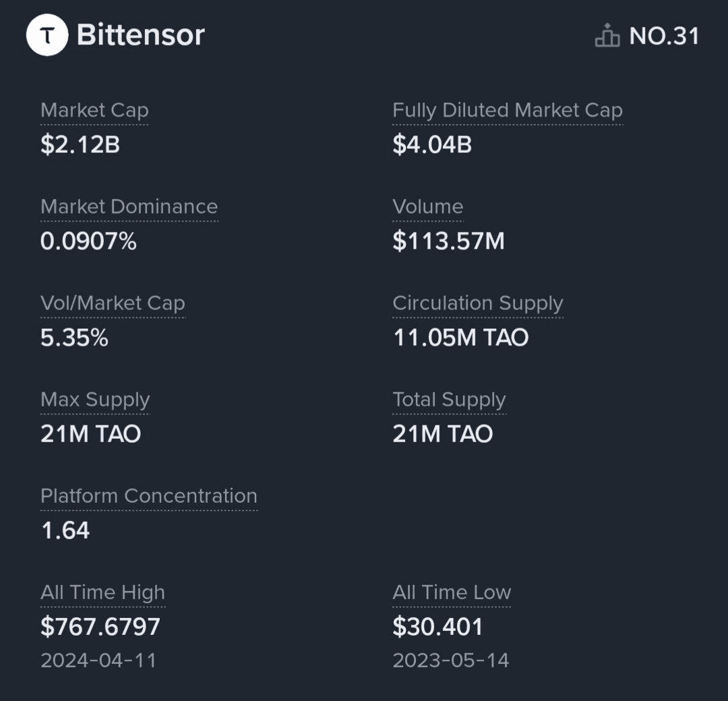Click the $2.12B market cap value
The width and height of the screenshot is (728, 701).
[x=80, y=144]
